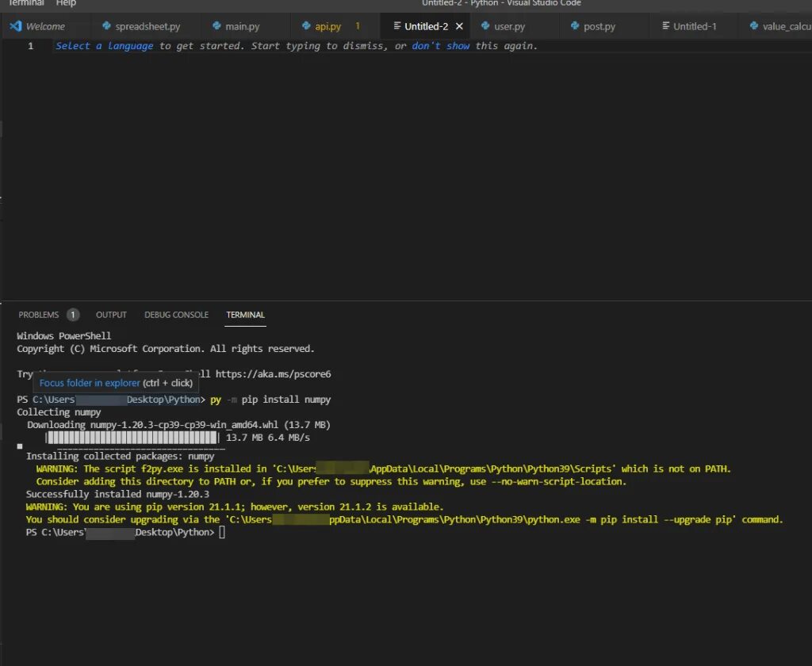Switch to the spreadsheet.py tab
Image resolution: width=812 pixels, height=666 pixels.
click(141, 26)
